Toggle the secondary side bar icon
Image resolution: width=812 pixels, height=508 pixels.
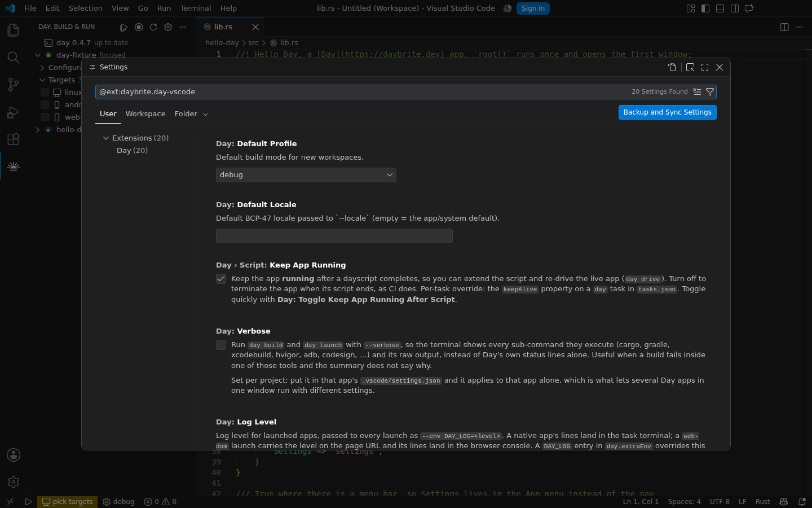[735, 8]
